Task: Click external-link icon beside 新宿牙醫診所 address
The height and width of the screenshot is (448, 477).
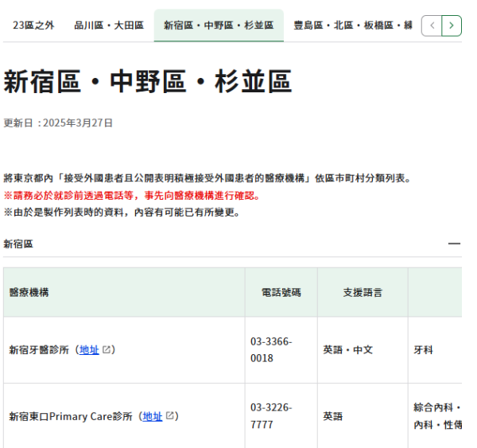Action: pos(107,349)
